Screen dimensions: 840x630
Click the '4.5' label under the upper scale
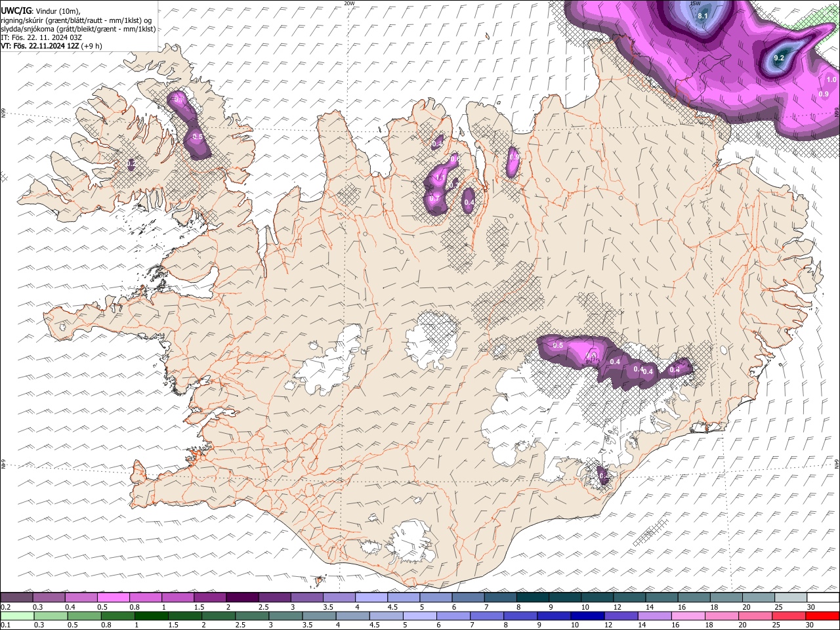click(392, 607)
